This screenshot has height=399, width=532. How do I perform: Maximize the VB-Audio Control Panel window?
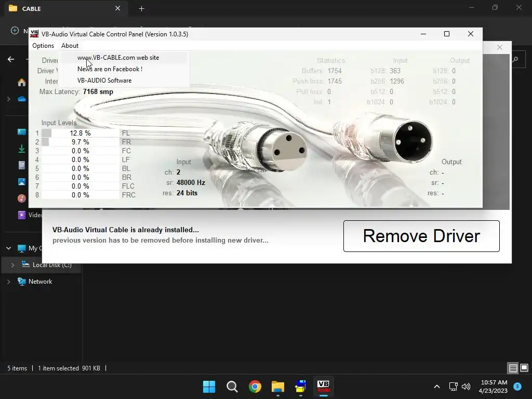click(447, 34)
